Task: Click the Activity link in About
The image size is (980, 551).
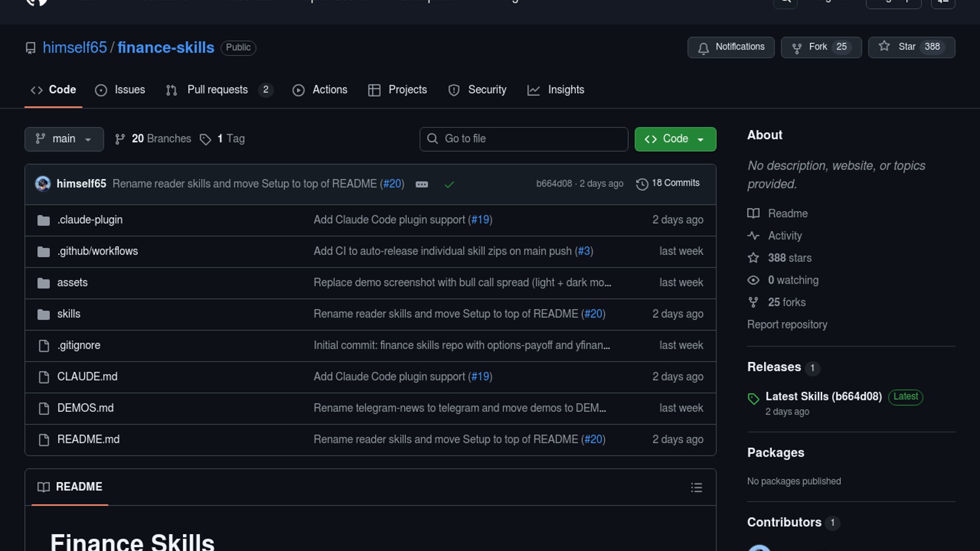Action: tap(785, 236)
